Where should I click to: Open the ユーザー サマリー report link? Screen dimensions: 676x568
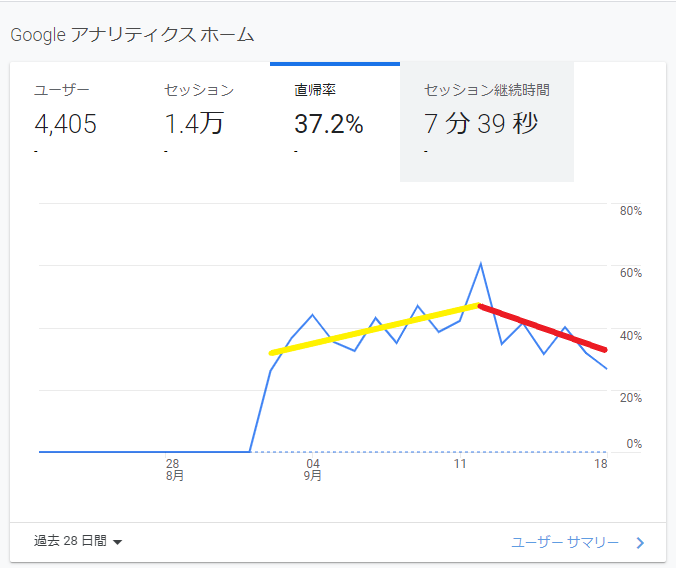(x=565, y=542)
